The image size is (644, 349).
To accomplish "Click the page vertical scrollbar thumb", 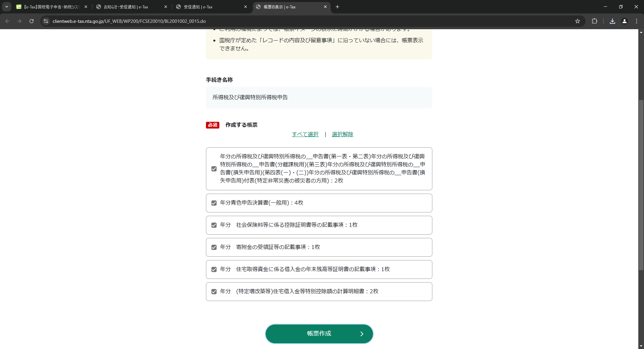I will (x=641, y=185).
